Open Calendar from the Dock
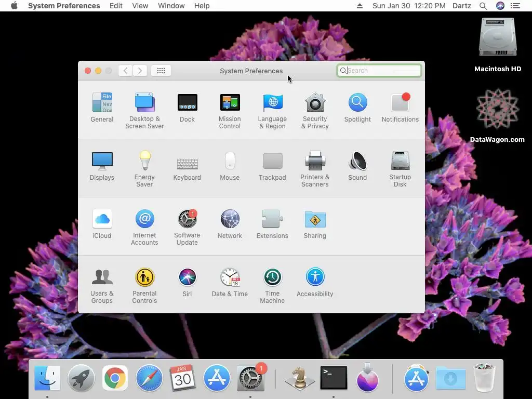Image resolution: width=532 pixels, height=399 pixels. [182, 378]
